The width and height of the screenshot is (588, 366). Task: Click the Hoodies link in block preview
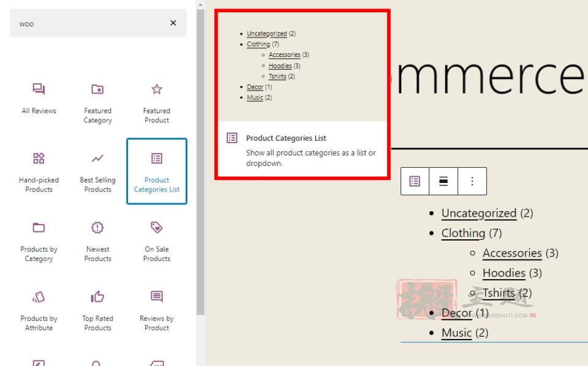click(280, 66)
